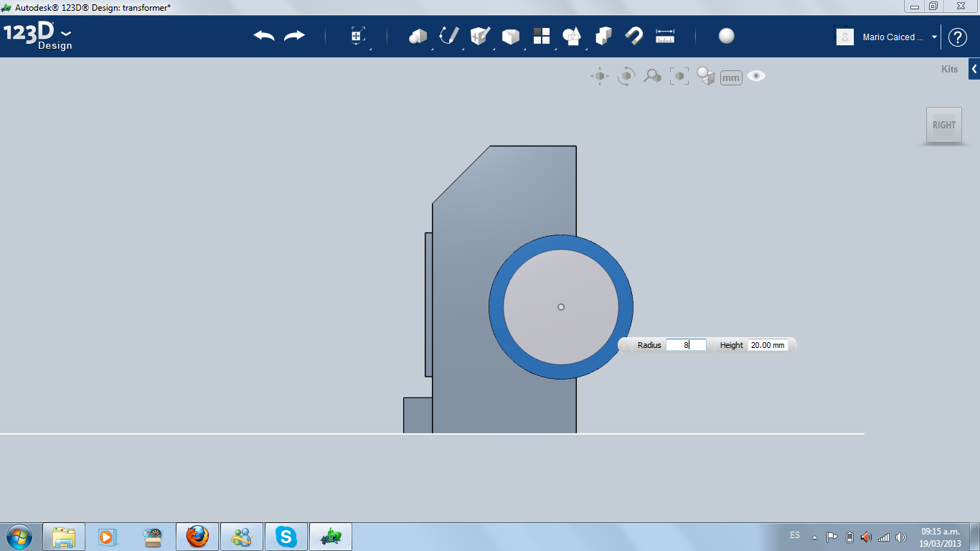This screenshot has width=980, height=551.
Task: Toggle the visibility eye icon
Action: pyautogui.click(x=756, y=76)
